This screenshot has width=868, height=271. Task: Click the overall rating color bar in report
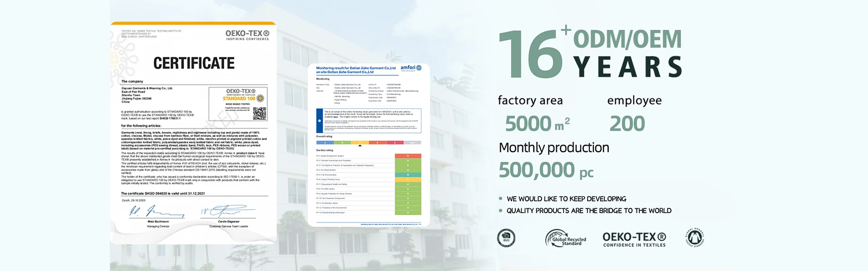coord(368,143)
